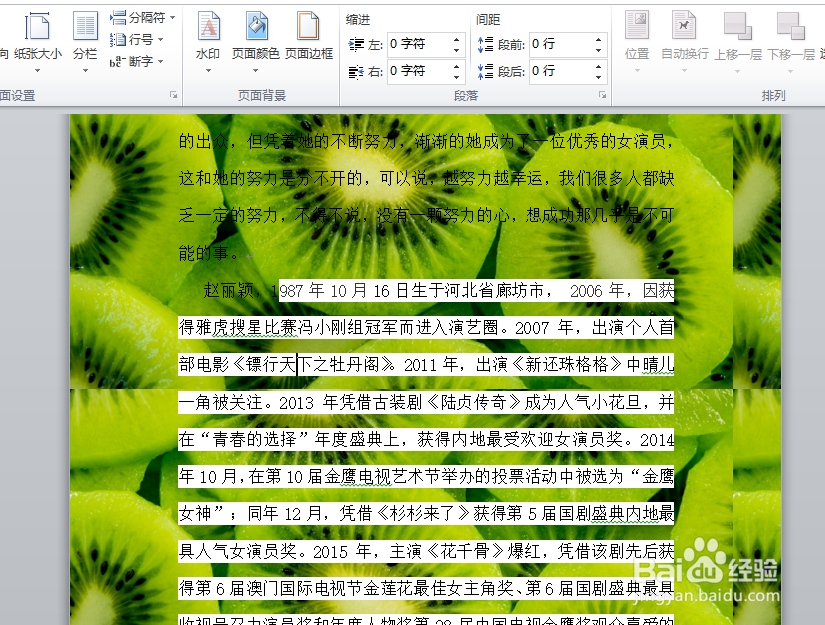Open the 断字 hyphenation dropdown

(137, 62)
